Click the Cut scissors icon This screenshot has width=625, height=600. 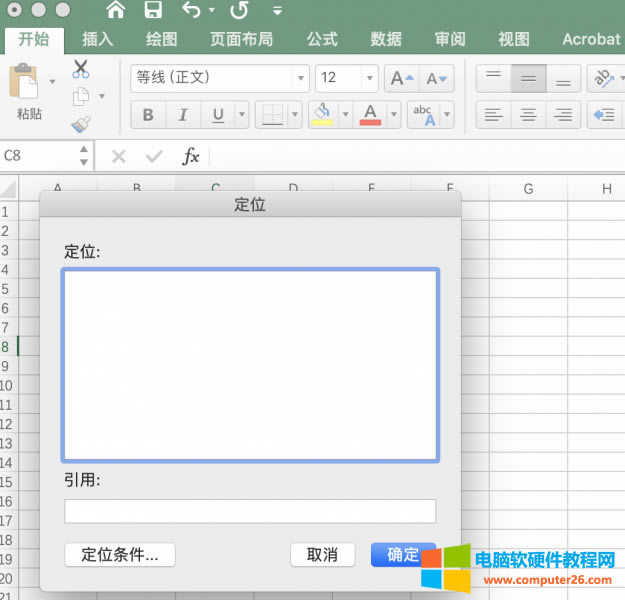click(x=81, y=70)
